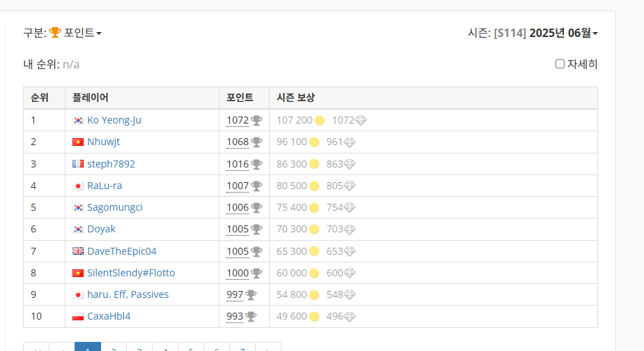Click the underlined 1000 points value

(238, 273)
